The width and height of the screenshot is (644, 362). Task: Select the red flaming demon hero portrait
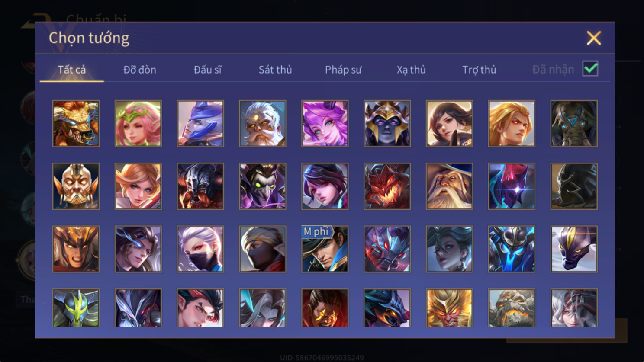[x=387, y=186]
